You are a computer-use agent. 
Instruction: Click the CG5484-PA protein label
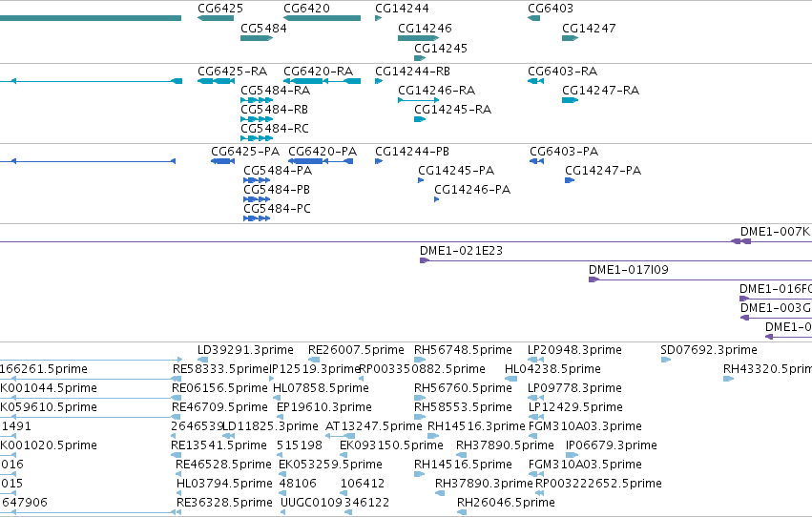coord(278,171)
